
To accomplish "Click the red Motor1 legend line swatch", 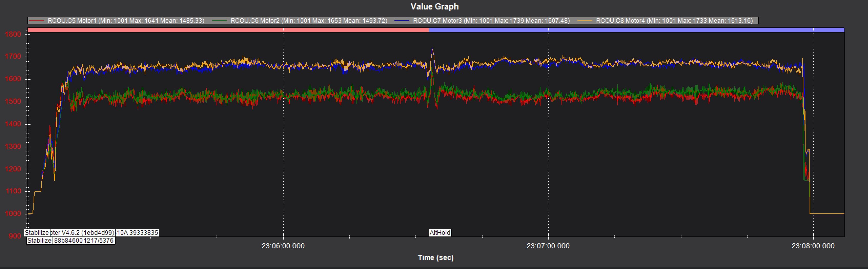I will click(x=36, y=21).
